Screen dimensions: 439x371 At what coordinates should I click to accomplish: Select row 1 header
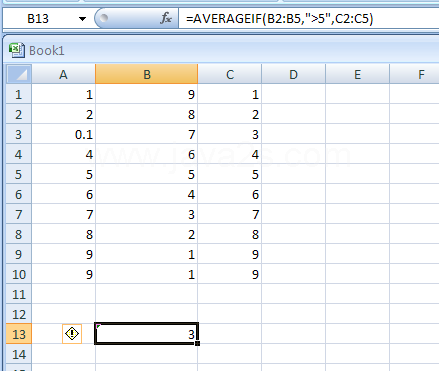19,94
